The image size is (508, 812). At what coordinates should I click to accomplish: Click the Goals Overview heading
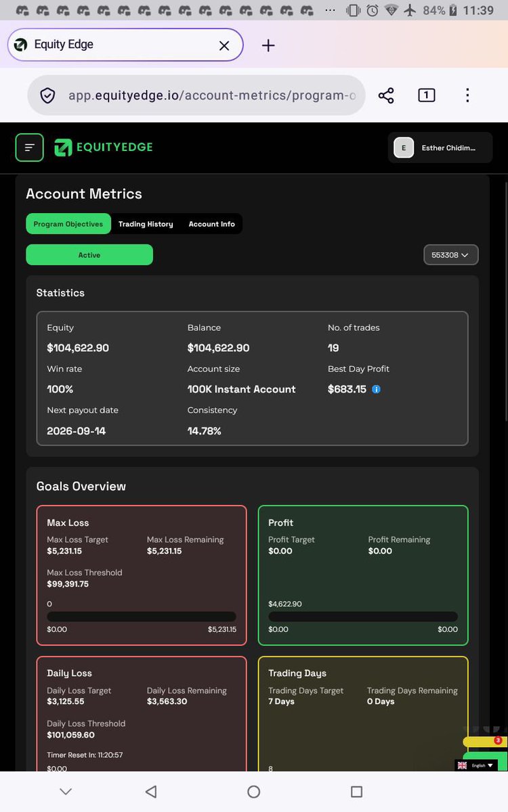81,487
